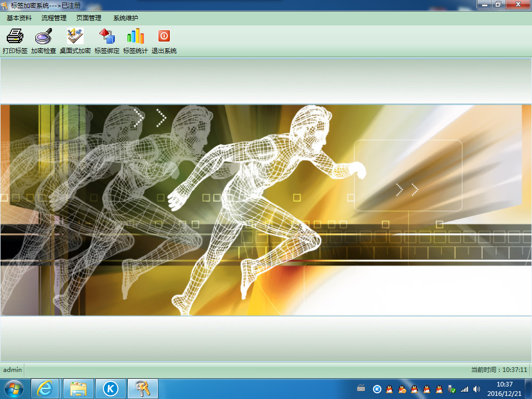Click the admin user in status bar

click(12, 370)
